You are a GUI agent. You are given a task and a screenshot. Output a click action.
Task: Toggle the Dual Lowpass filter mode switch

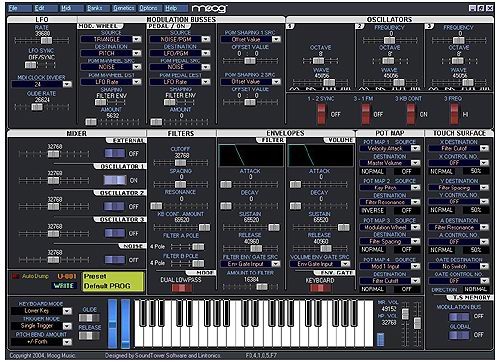pyautogui.click(x=181, y=288)
